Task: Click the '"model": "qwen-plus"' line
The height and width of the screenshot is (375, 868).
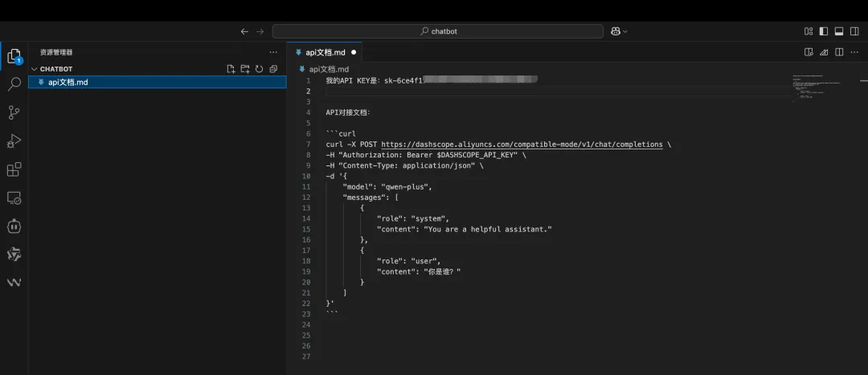Action: pos(387,187)
